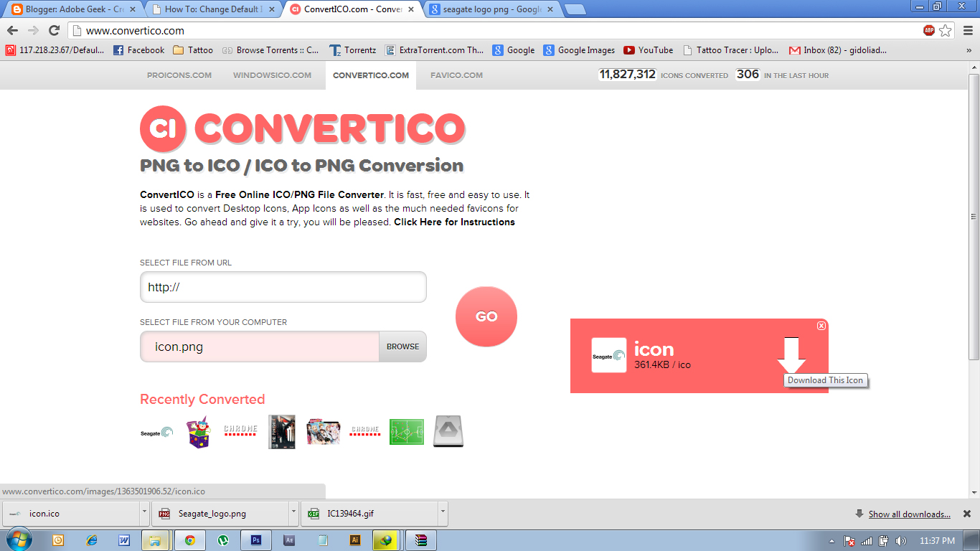The image size is (980, 551).
Task: Open the Google Drive disk icon in Recently Converted
Action: click(448, 431)
